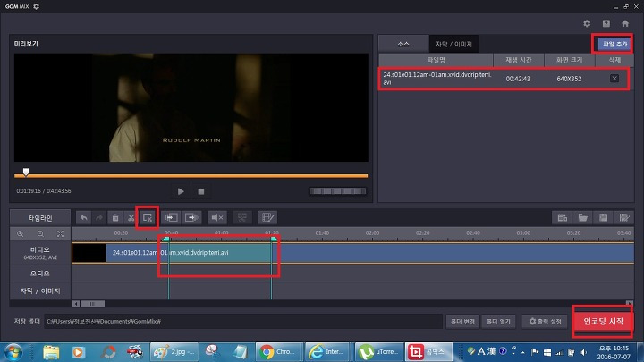Image resolution: width=644 pixels, height=362 pixels.
Task: Click the 재생 시간 column header
Action: point(519,60)
